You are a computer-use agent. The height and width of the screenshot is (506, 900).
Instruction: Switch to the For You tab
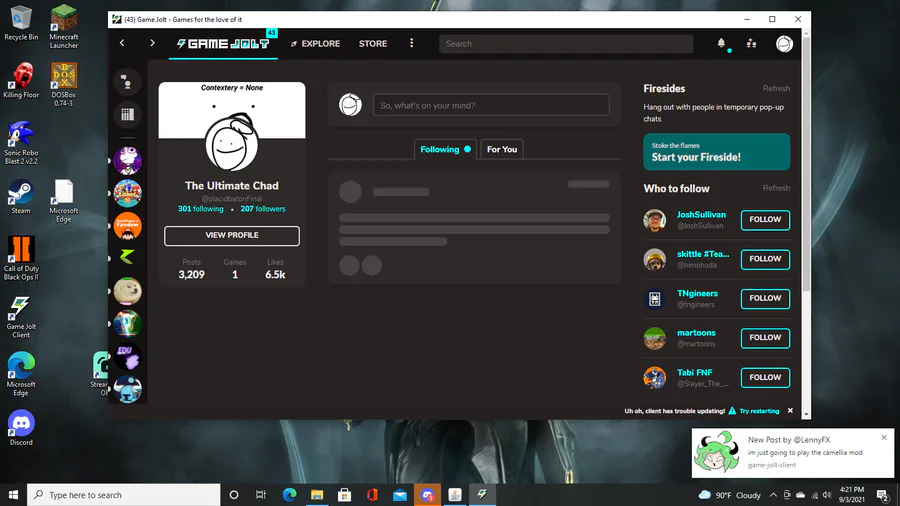click(502, 149)
